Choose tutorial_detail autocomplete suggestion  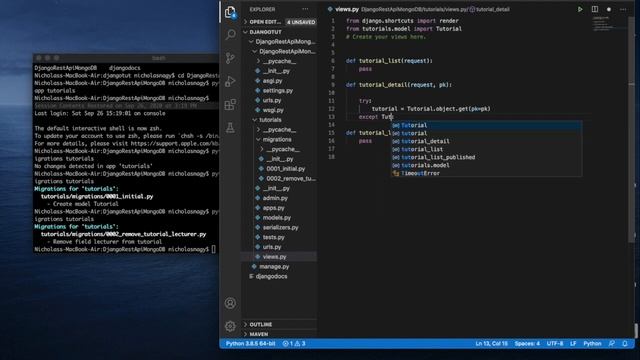(486, 141)
